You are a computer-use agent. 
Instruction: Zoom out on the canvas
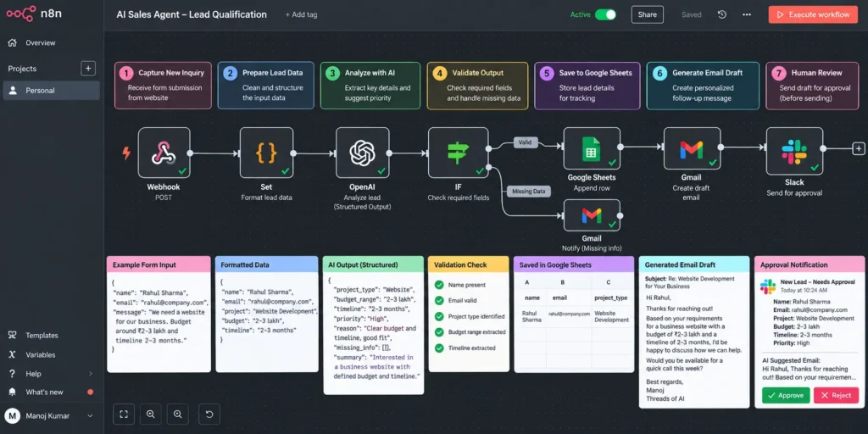178,414
